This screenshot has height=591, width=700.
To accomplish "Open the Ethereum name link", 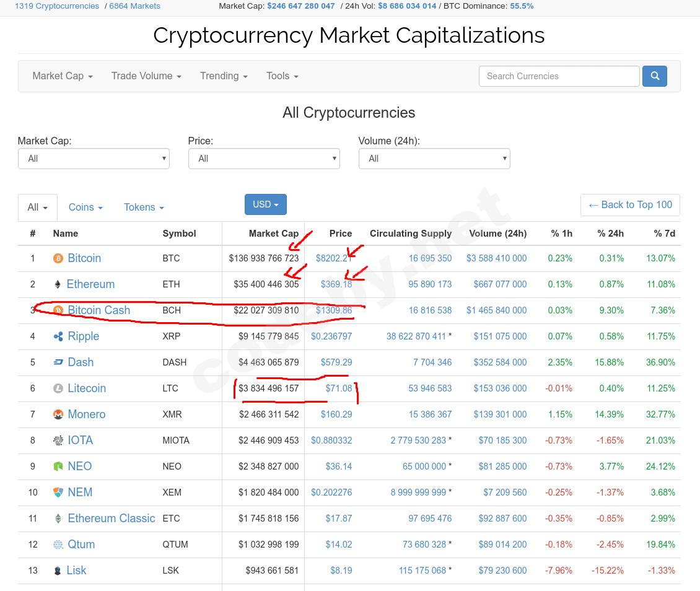I will pyautogui.click(x=90, y=284).
